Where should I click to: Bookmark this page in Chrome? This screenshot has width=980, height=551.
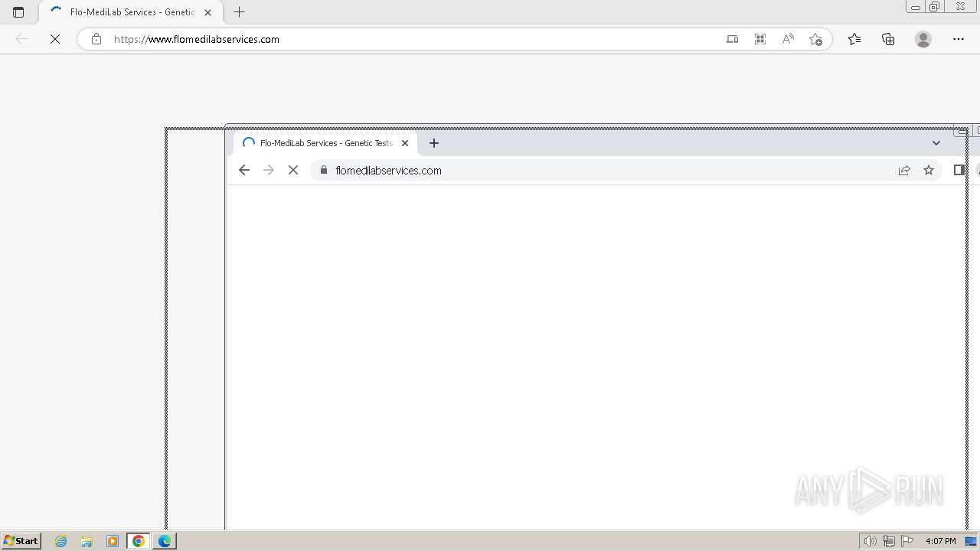[x=929, y=171]
